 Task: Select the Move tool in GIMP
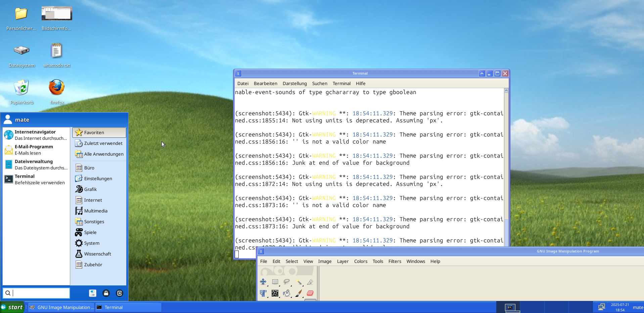point(263,282)
